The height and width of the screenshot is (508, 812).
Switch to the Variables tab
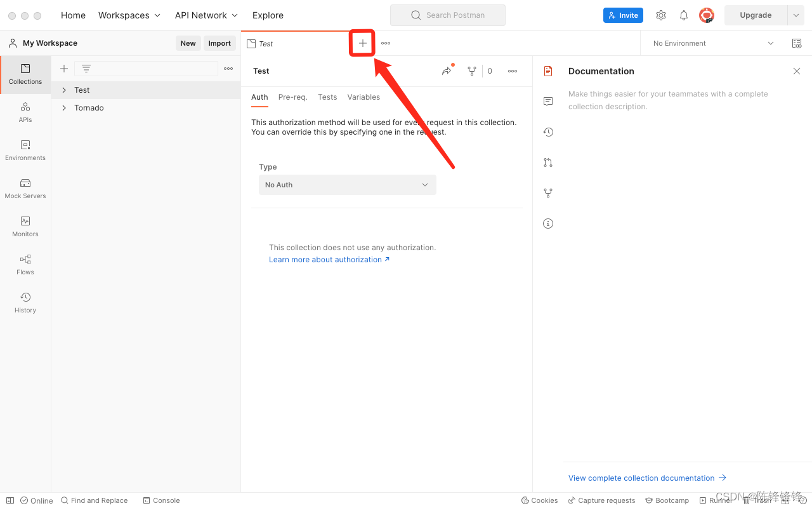[x=363, y=97]
